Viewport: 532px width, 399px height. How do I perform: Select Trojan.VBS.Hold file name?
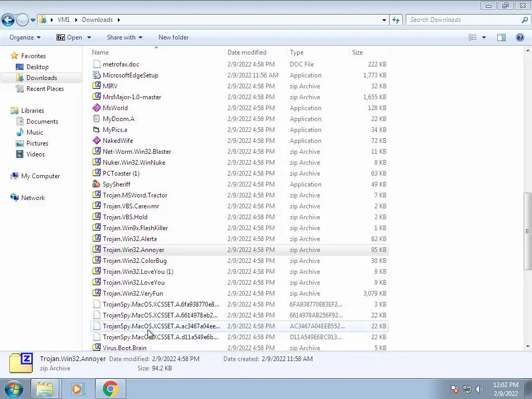(x=125, y=217)
